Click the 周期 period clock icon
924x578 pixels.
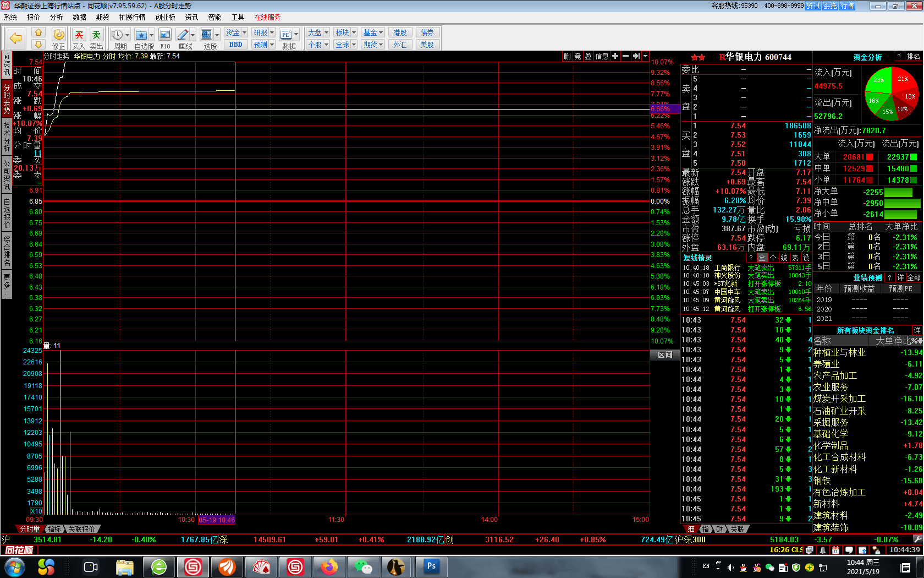117,35
